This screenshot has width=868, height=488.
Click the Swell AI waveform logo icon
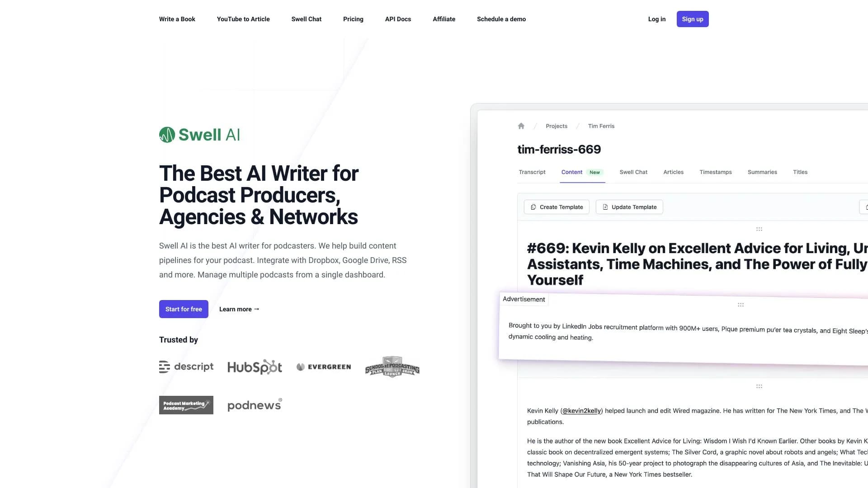coord(167,135)
